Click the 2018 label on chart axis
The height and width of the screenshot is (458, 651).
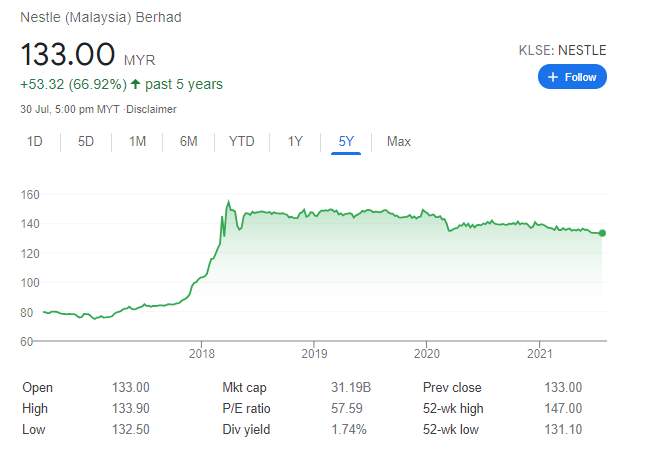[202, 354]
